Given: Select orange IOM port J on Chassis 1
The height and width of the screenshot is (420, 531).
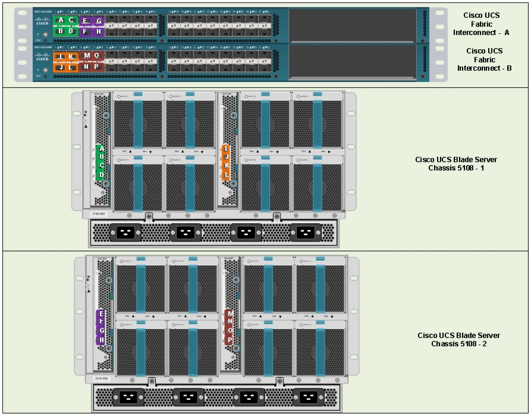Looking at the screenshot, I should tap(226, 157).
